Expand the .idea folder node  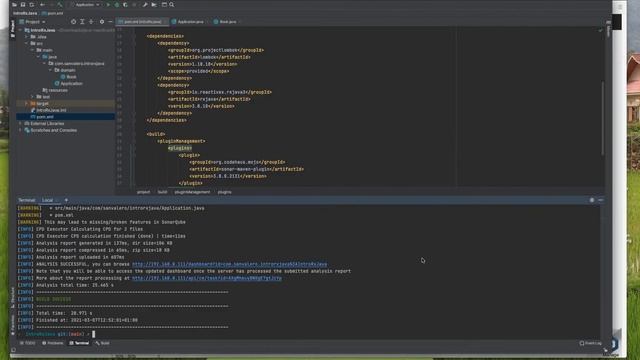[27, 37]
